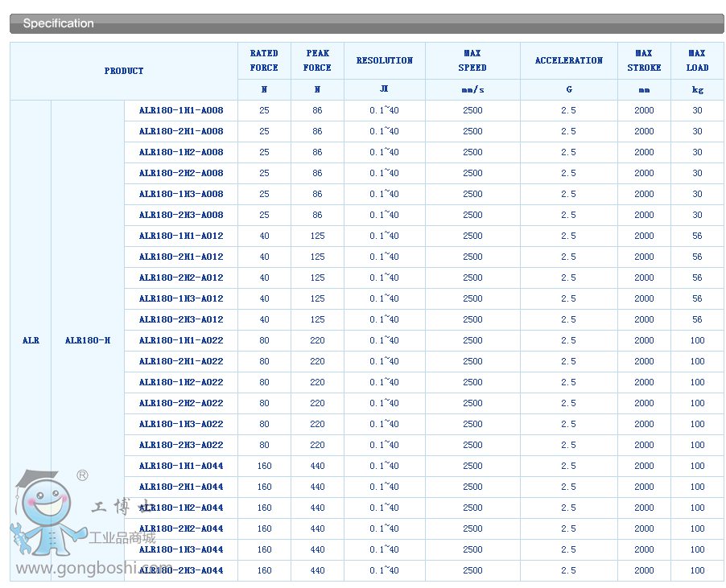This screenshot has height=588, width=726.
Task: Click the ALR180-N series cell
Action: click(x=88, y=340)
